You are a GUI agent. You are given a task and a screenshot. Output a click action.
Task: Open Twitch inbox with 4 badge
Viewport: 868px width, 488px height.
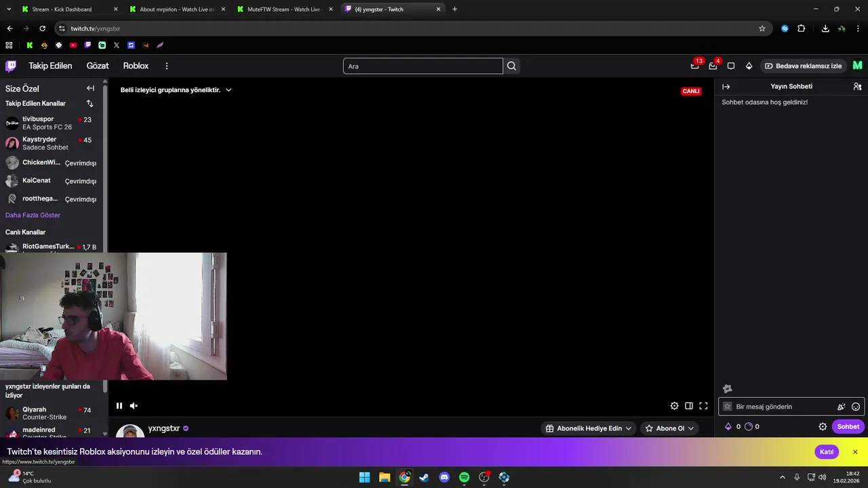point(713,66)
